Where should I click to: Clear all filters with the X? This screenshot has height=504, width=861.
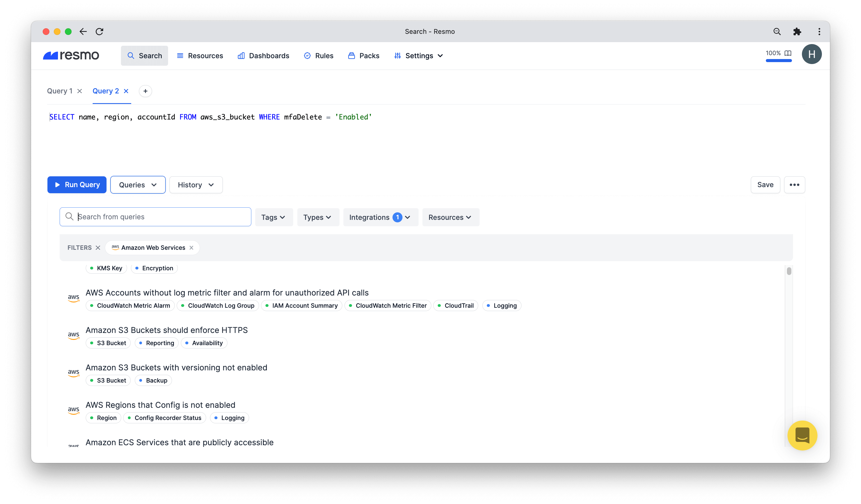98,248
